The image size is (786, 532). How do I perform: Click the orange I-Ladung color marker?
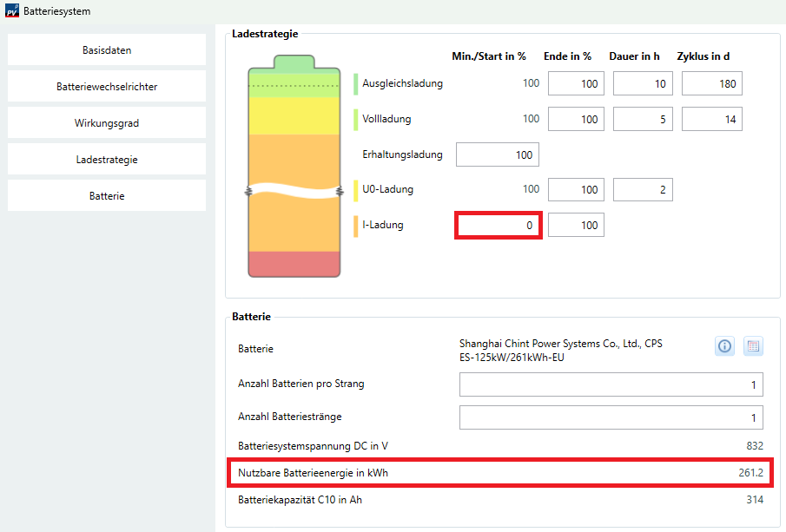point(356,226)
